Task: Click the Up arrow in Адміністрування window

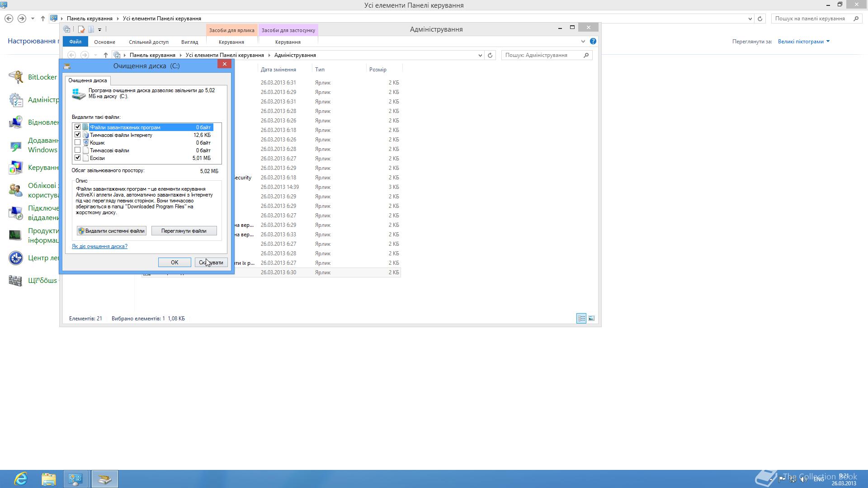Action: click(x=106, y=55)
